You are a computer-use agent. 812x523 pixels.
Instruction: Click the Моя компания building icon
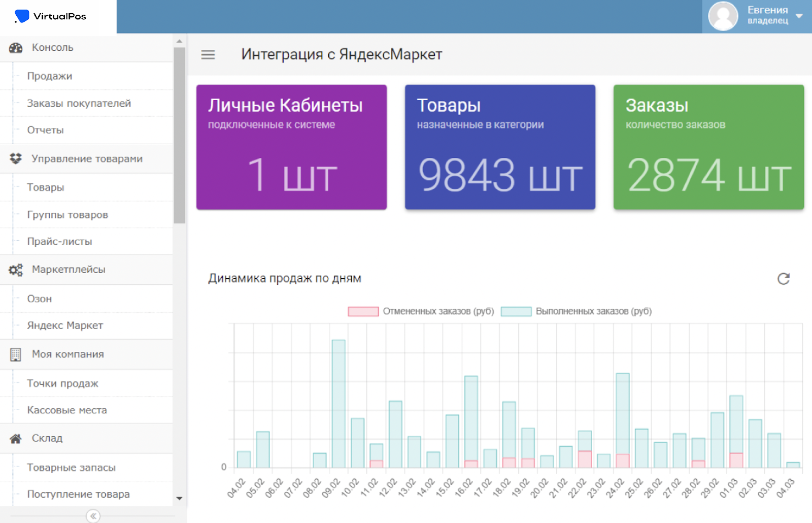pos(16,354)
